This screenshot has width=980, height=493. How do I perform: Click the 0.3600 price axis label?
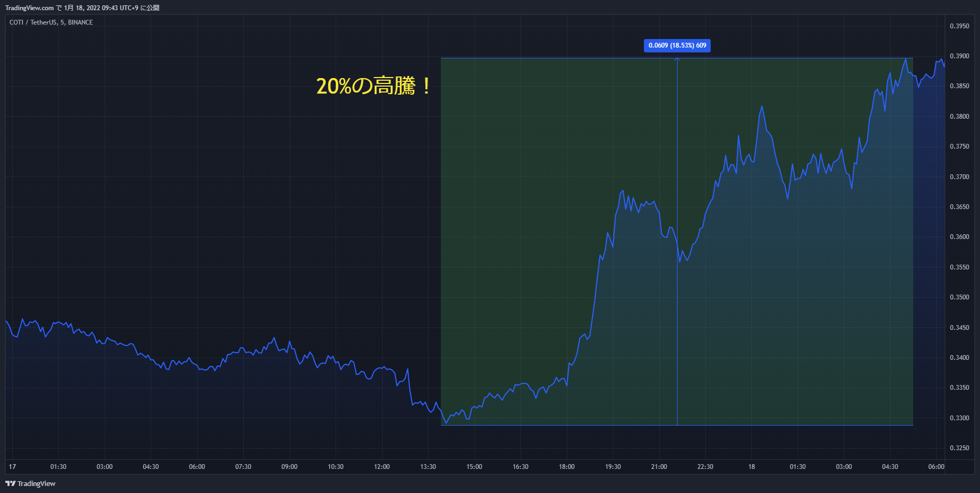(959, 237)
